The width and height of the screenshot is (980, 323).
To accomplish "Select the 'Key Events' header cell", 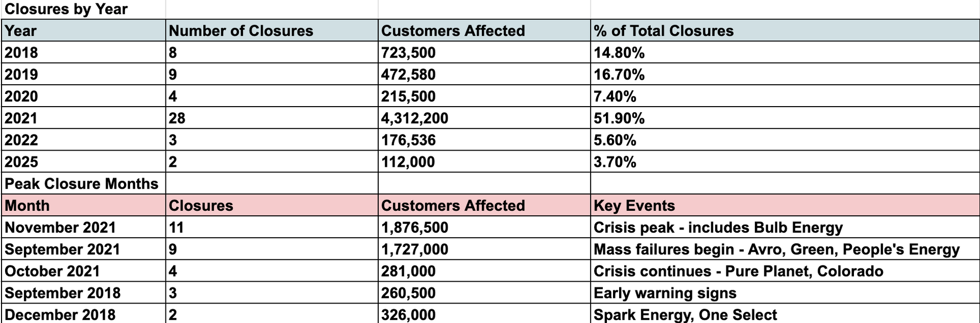I will [634, 206].
